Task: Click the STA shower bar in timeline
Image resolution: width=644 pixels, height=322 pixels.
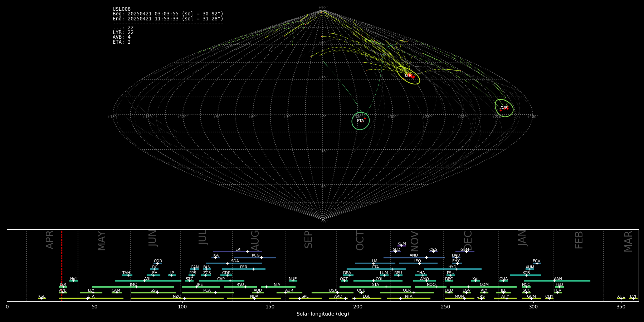Action: click(375, 287)
